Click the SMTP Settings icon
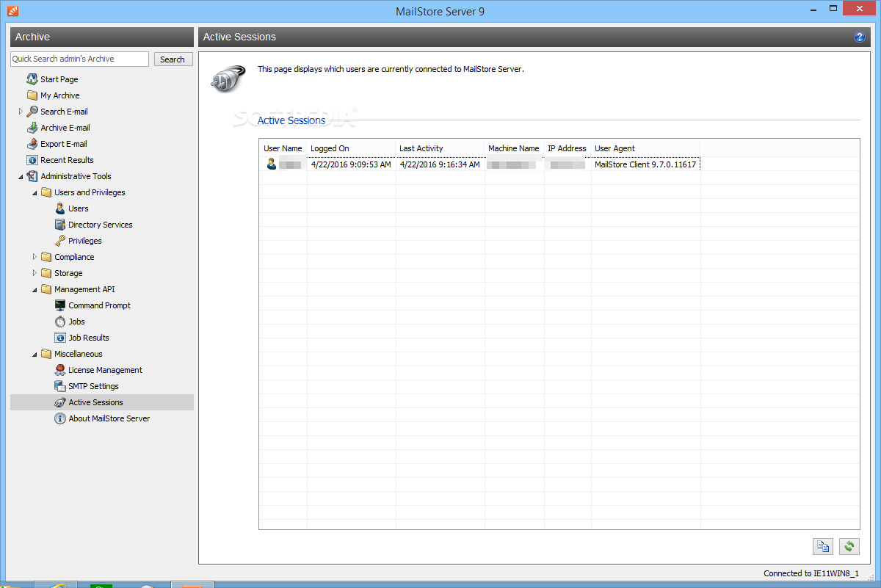Viewport: 881px width, 588px height. [60, 386]
